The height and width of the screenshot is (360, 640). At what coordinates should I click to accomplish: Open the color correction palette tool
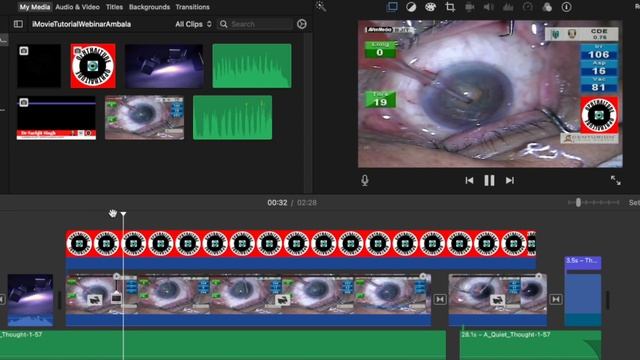(x=430, y=7)
